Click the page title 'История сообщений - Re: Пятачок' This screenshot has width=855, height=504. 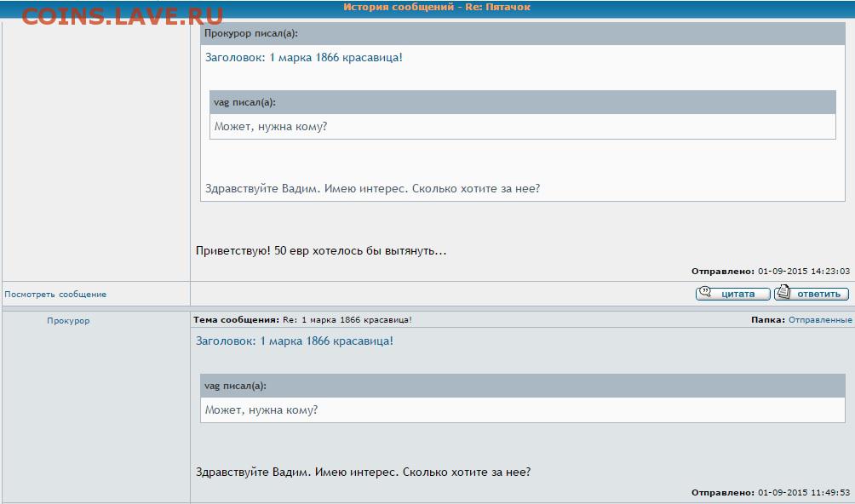pos(436,7)
